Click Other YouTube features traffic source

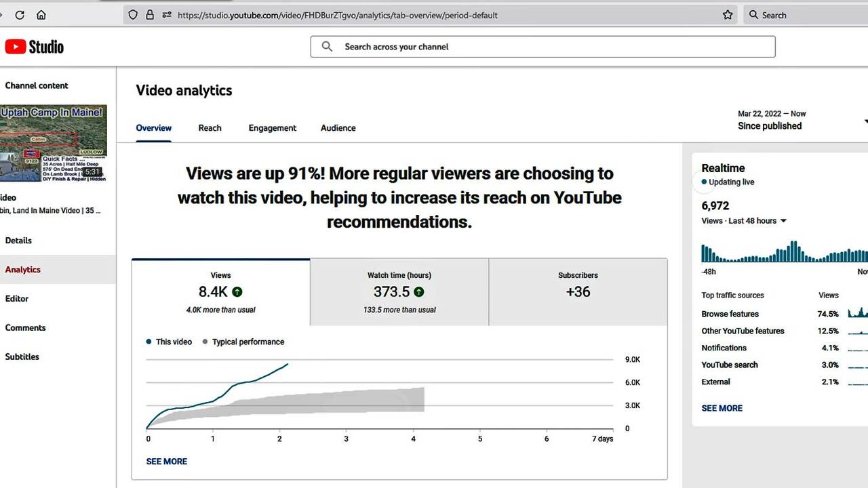click(x=785, y=331)
